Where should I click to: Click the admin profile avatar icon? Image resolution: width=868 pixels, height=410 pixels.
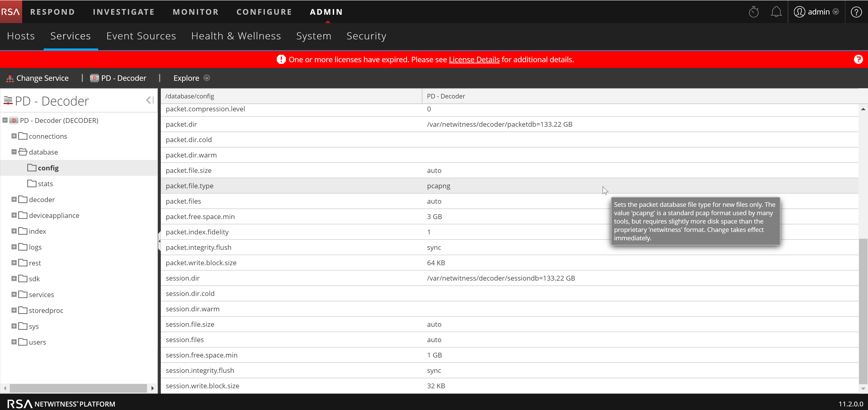800,12
